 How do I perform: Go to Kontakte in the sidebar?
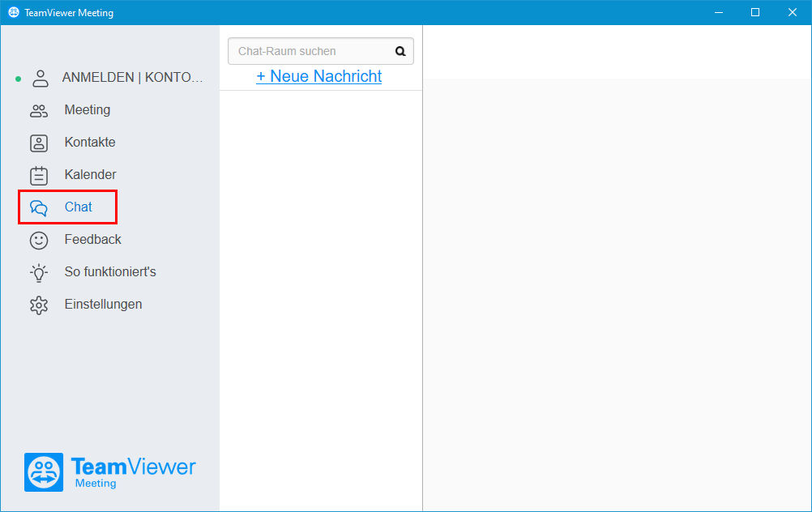click(90, 142)
